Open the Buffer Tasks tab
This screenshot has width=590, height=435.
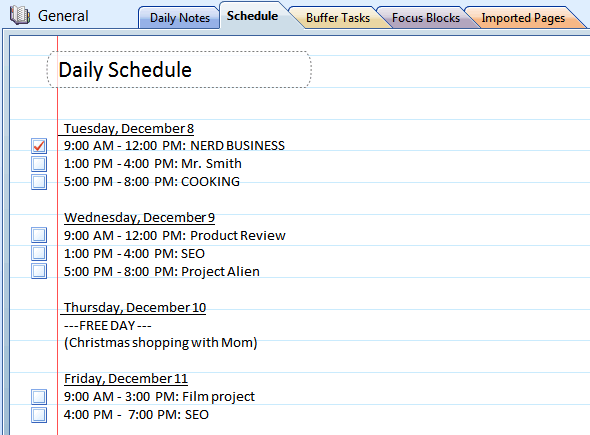coord(338,18)
